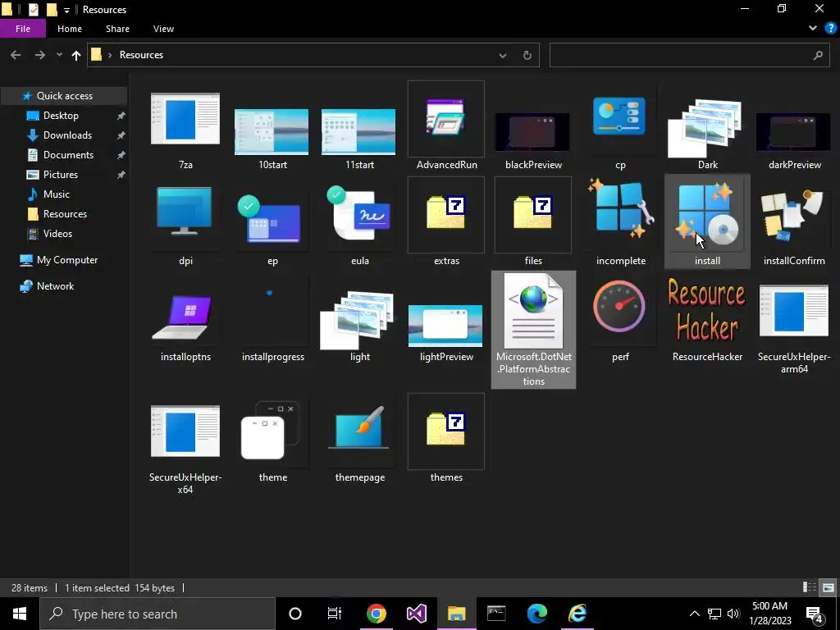Open the Share ribbon tab
Screen dimensions: 840x630
[117, 29]
